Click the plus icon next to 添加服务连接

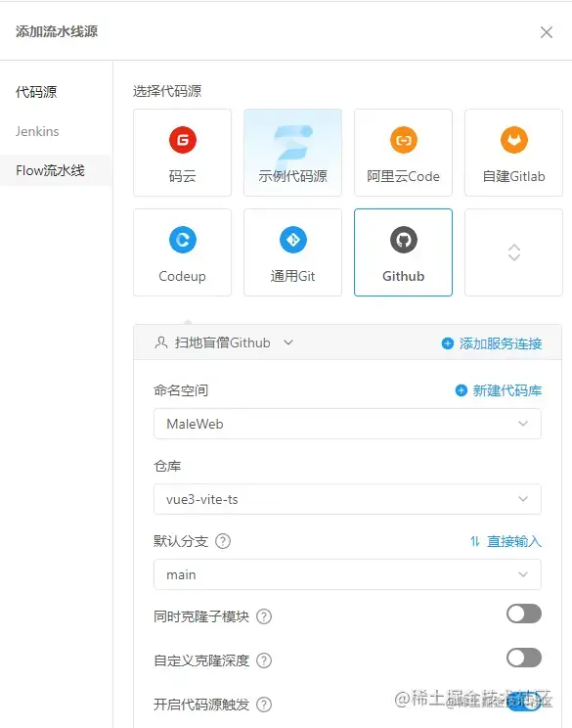click(447, 343)
